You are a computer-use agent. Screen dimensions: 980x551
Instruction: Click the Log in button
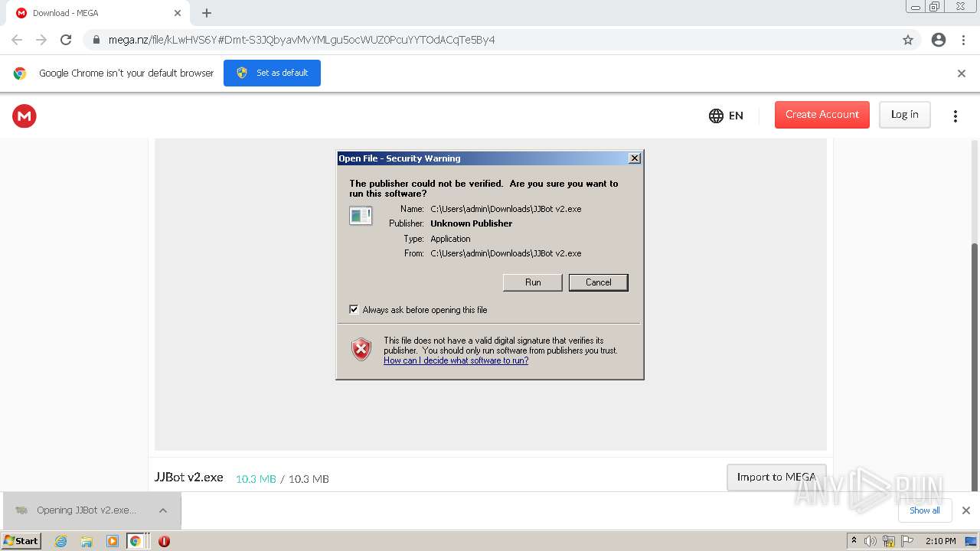[x=904, y=115]
